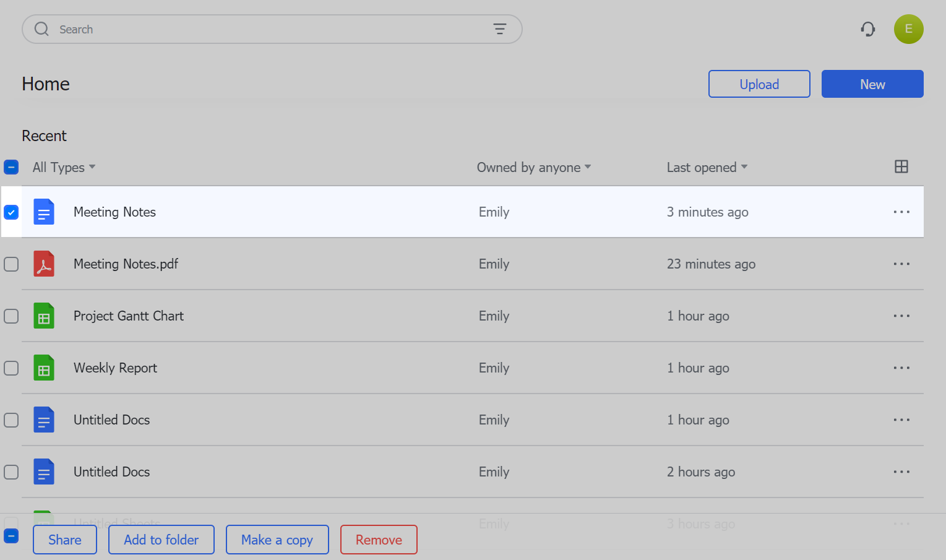Click the search filter options icon
The image size is (946, 560).
point(499,29)
